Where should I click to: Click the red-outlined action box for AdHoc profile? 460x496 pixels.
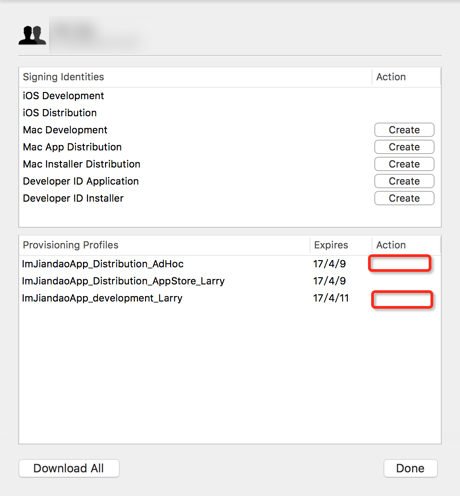[x=399, y=263]
